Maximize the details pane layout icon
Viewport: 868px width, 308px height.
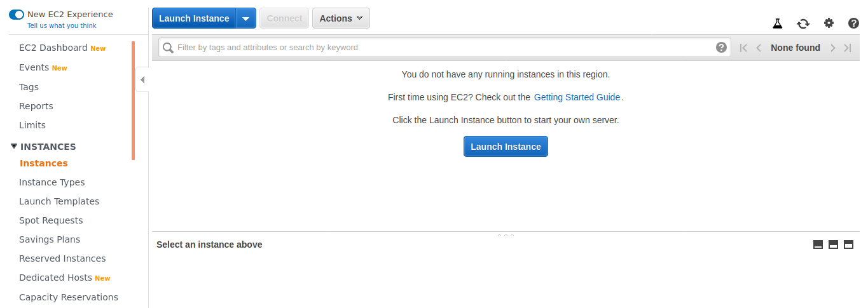click(848, 244)
